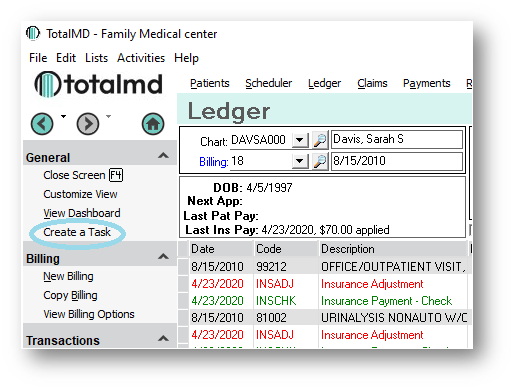This screenshot has width=515, height=391.
Task: Click the patient name field Davis, Sarah S
Action: 397,139
